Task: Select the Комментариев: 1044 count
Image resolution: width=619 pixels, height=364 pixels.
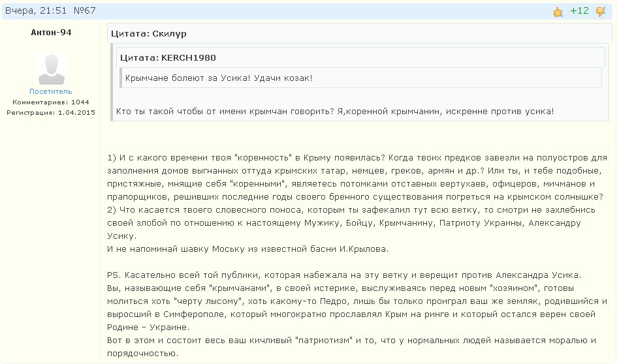Action: pos(51,102)
